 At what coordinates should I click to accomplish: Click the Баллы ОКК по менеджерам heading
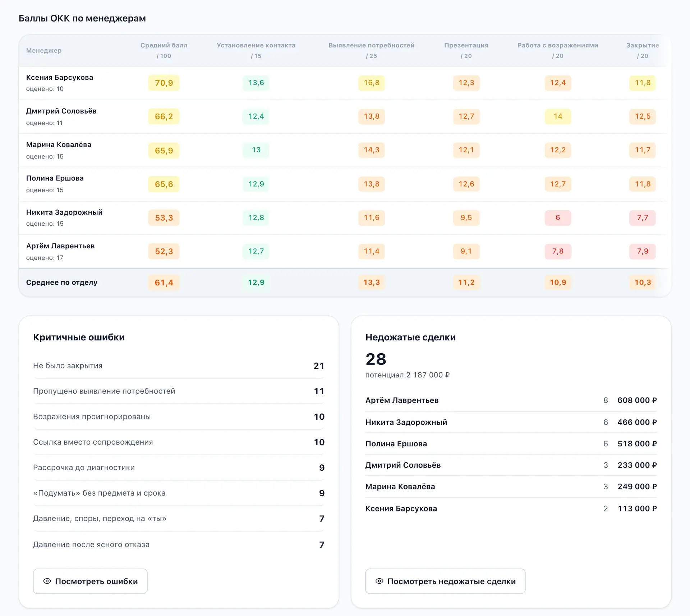82,18
